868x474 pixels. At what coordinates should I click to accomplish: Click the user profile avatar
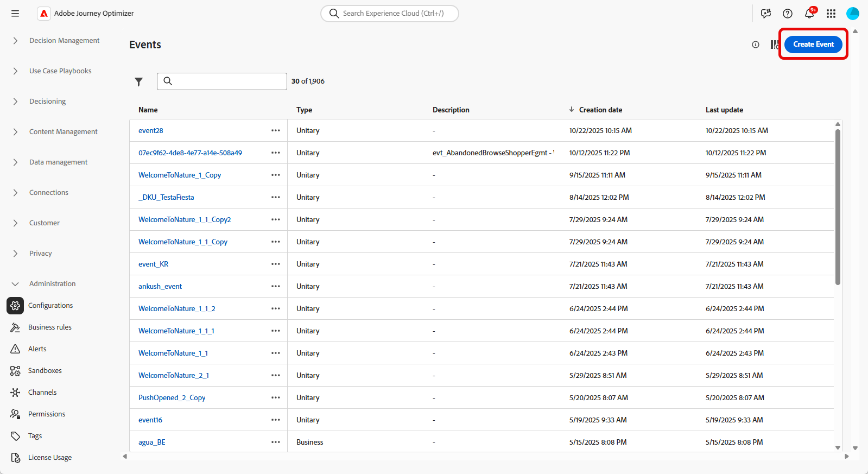852,14
